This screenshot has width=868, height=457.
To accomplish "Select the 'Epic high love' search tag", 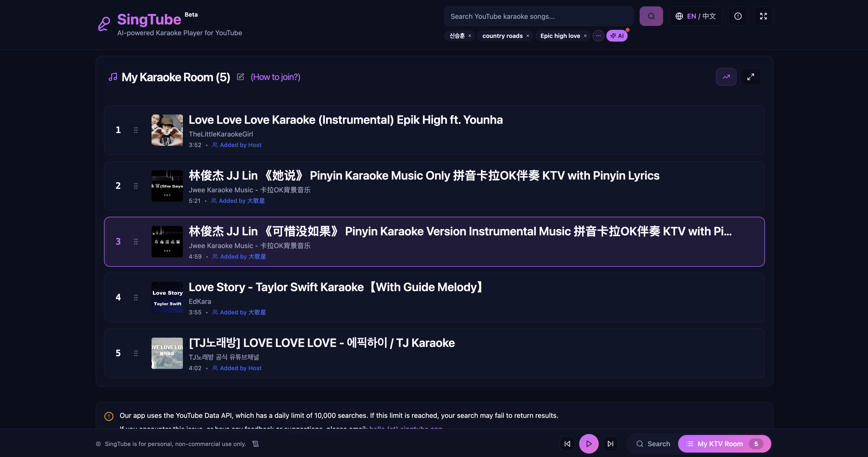I will pos(560,36).
